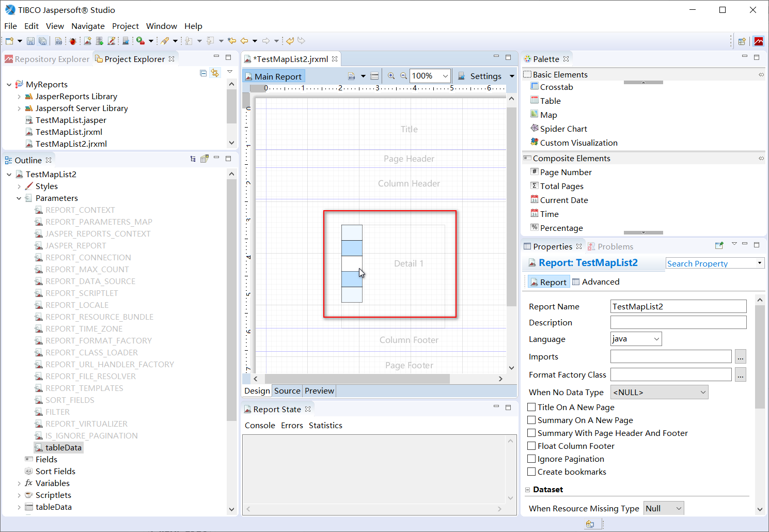Expand JasperReports Library in Project Explorer
This screenshot has height=532, width=769.
coord(19,97)
